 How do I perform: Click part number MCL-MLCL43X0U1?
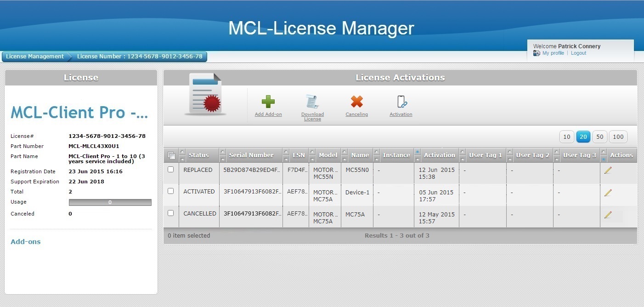point(94,147)
